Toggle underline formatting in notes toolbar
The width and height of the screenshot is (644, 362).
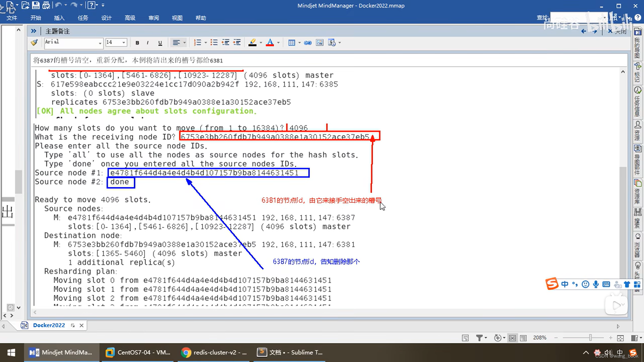[160, 43]
